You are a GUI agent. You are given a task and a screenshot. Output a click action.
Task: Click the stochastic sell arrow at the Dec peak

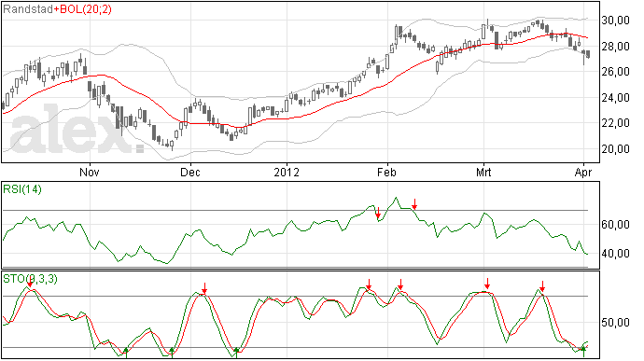(204, 288)
